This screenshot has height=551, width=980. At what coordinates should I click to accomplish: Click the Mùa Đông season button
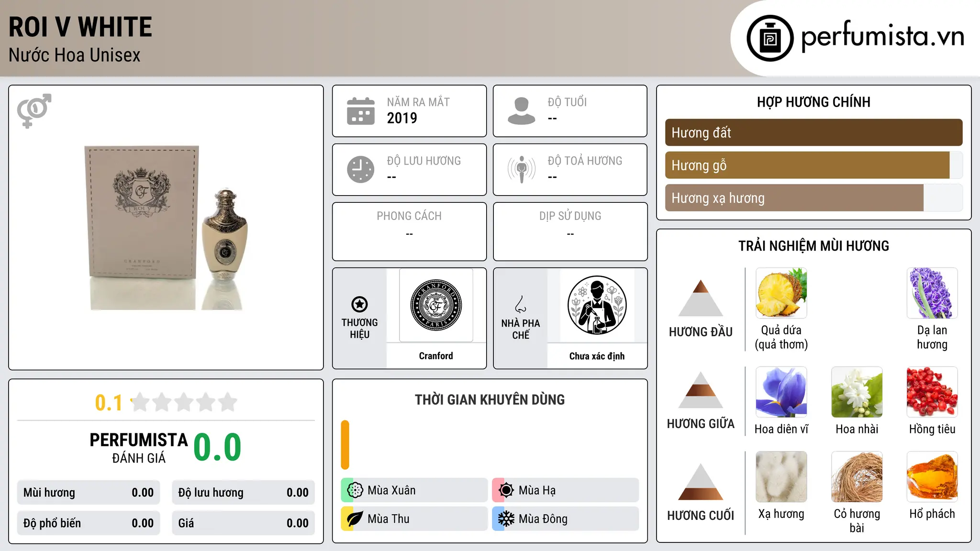coord(565,519)
